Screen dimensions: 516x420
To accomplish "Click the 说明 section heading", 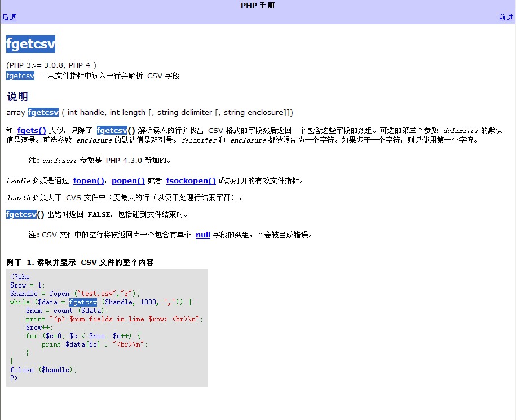I will pyautogui.click(x=17, y=97).
